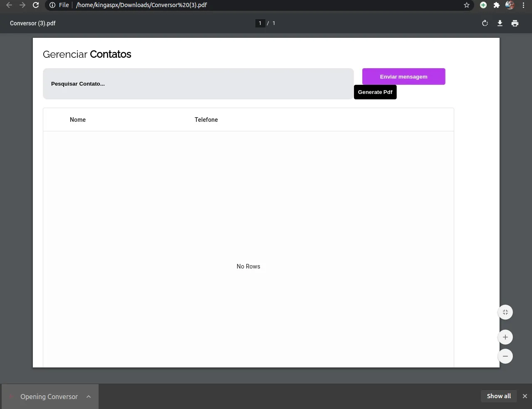Click the Opening Conversor download item

pyautogui.click(x=49, y=397)
